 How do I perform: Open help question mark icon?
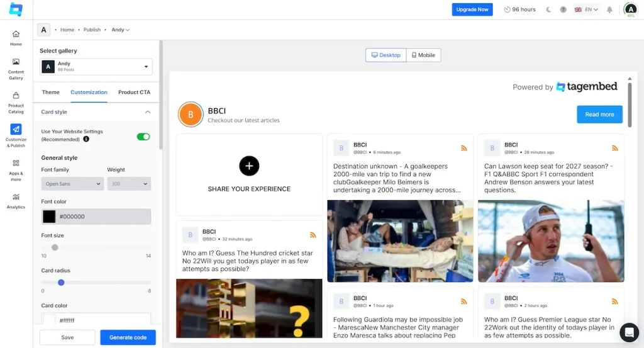pos(563,9)
